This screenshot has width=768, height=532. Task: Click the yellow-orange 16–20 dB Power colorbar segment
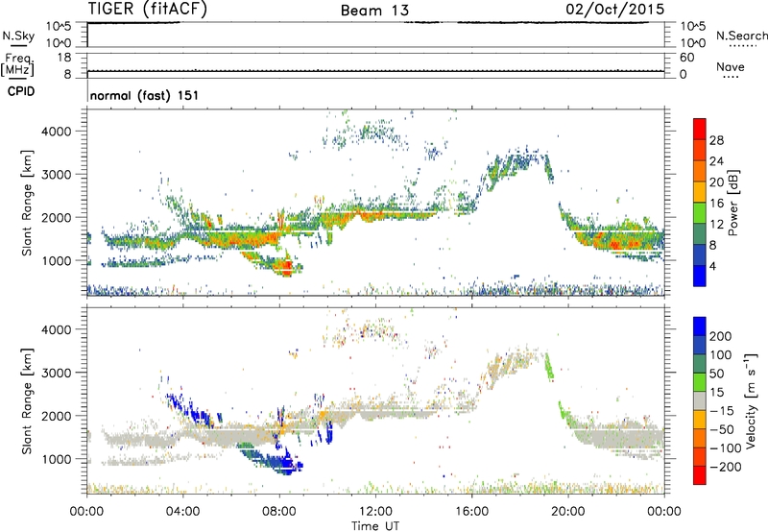pyautogui.click(x=700, y=192)
